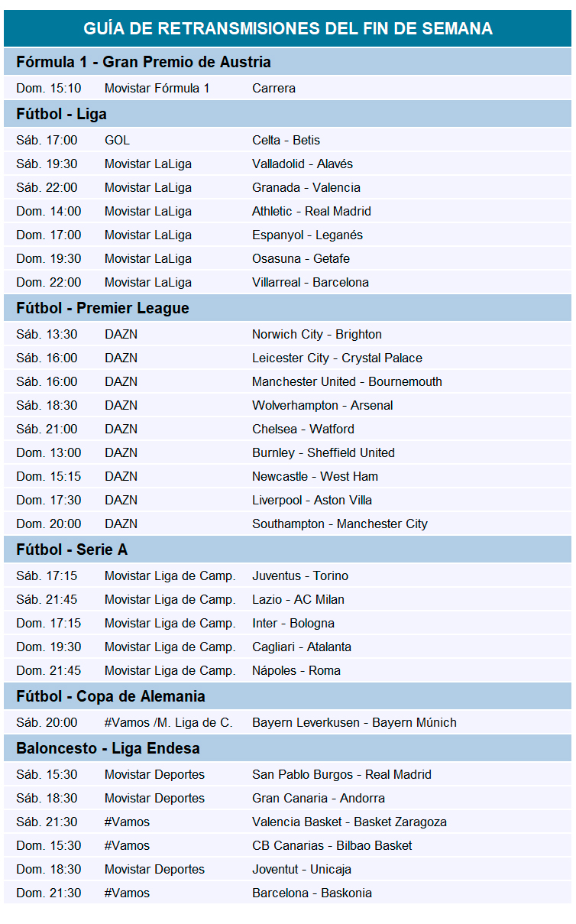Viewport: 576px width, 924px height.
Task: Click the Villarreal - Barcelona match entry
Action: pyautogui.click(x=310, y=282)
